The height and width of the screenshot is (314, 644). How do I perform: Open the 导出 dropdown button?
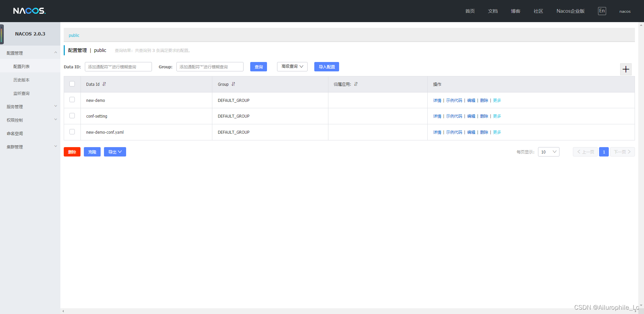pos(115,152)
